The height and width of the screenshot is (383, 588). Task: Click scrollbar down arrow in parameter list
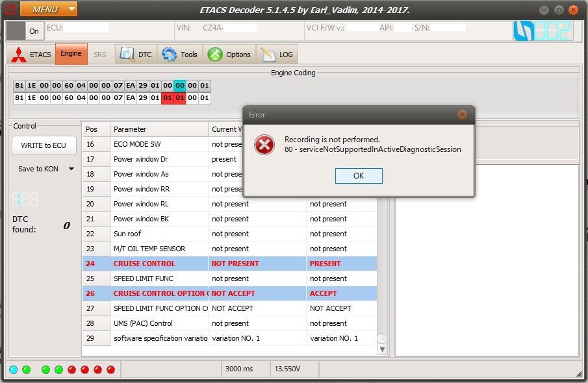point(382,350)
